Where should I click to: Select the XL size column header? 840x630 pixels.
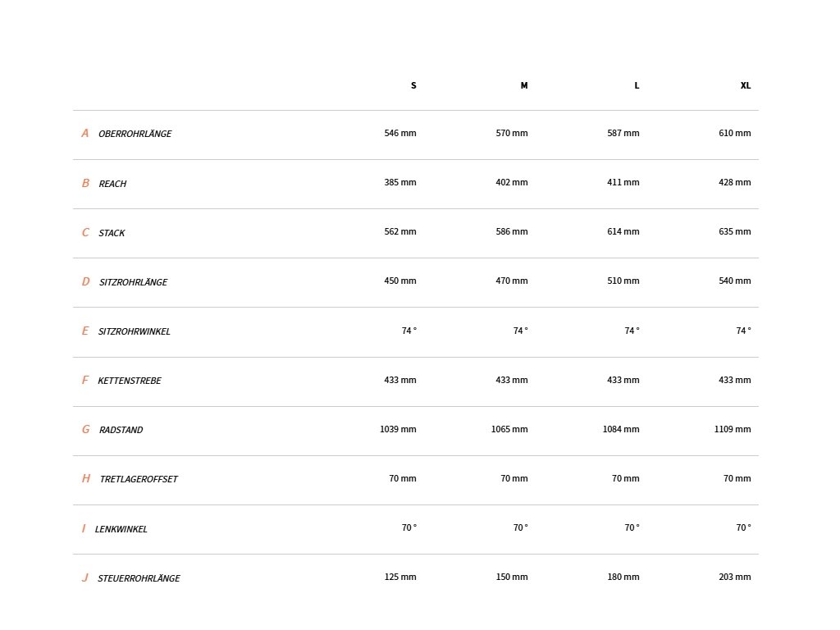click(x=745, y=85)
